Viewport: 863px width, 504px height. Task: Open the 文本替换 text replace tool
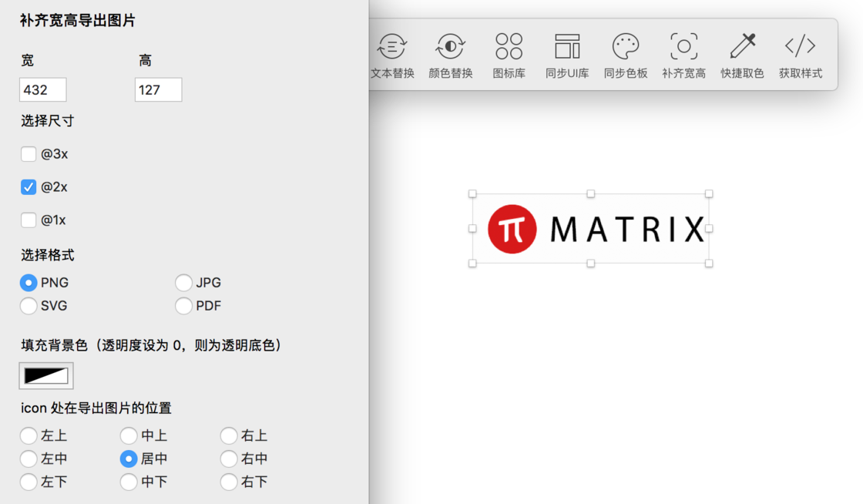[392, 55]
